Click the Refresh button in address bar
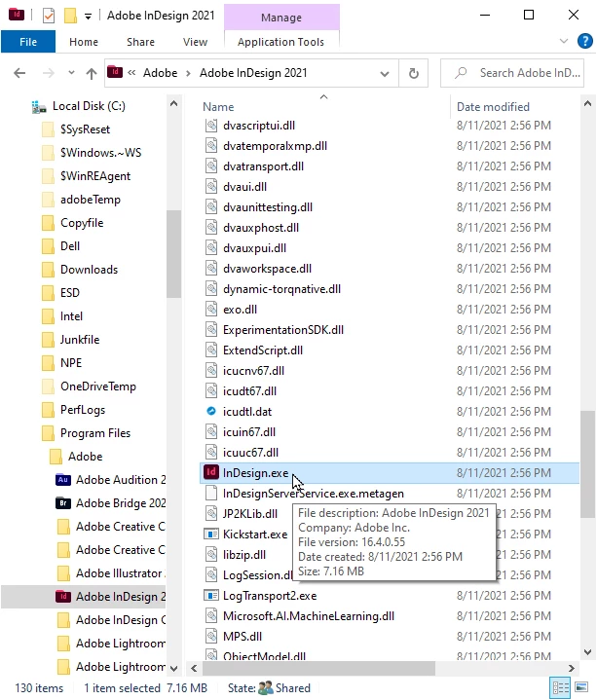The width and height of the screenshot is (597, 700). (x=414, y=73)
